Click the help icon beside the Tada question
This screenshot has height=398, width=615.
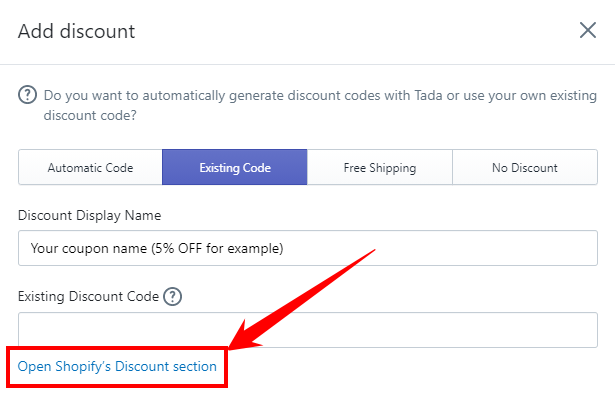click(x=27, y=95)
